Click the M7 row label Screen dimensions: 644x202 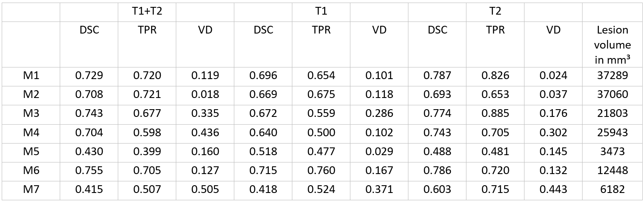point(31,189)
